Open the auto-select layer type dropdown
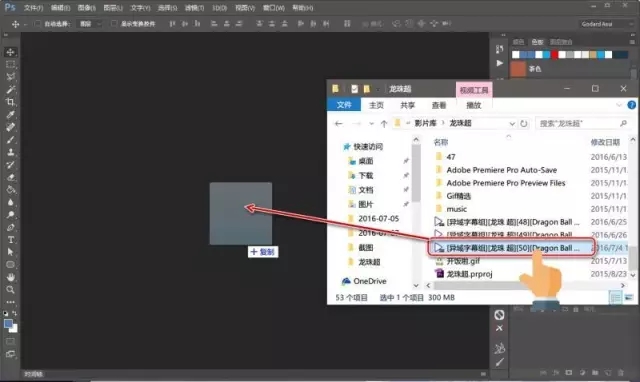640x382 pixels. [x=90, y=24]
